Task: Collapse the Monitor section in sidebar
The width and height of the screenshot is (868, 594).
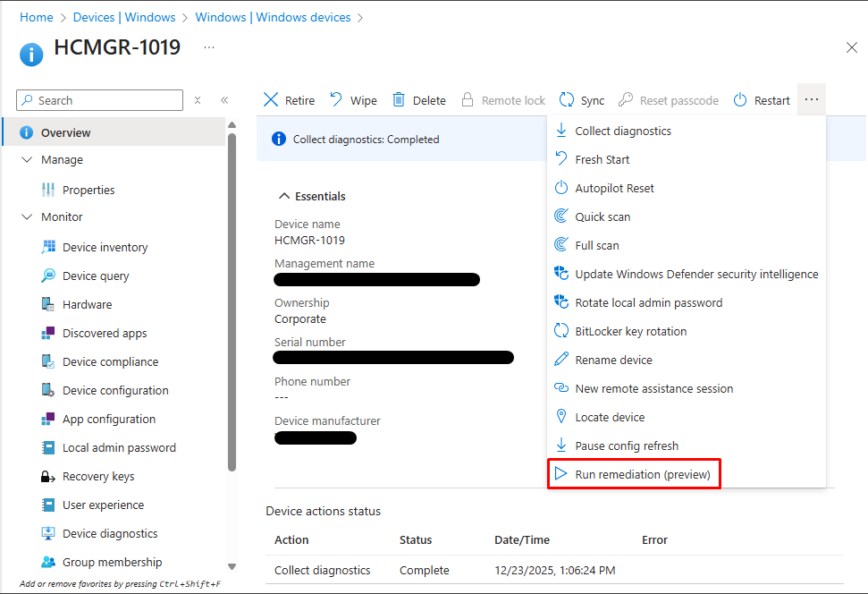Action: click(x=27, y=216)
